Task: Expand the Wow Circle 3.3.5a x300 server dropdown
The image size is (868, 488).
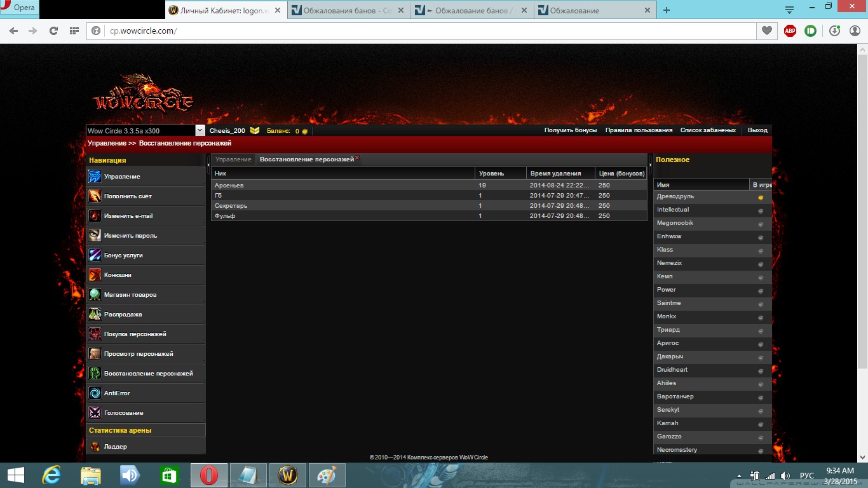Action: [200, 131]
